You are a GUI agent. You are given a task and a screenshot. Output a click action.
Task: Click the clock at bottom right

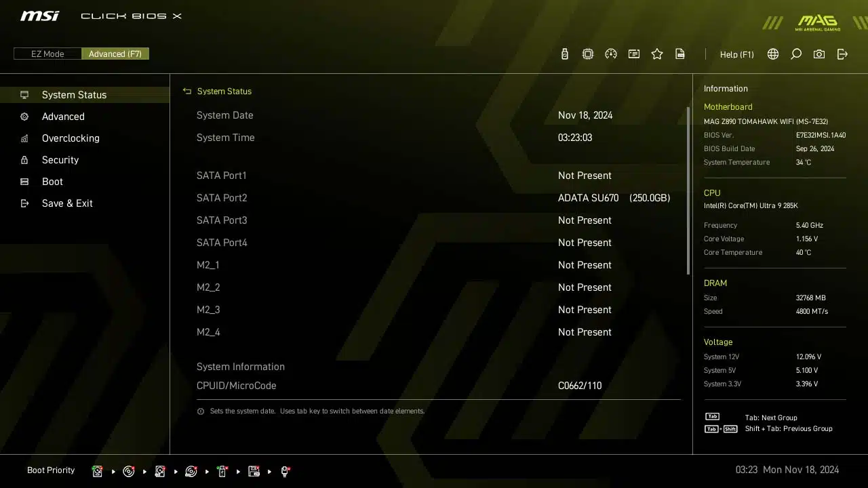point(787,470)
